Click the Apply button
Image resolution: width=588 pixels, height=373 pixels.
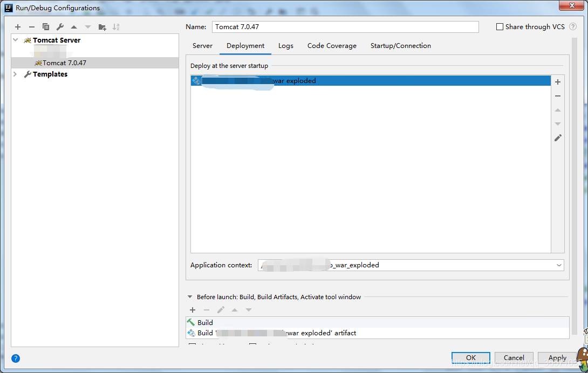[x=557, y=357]
